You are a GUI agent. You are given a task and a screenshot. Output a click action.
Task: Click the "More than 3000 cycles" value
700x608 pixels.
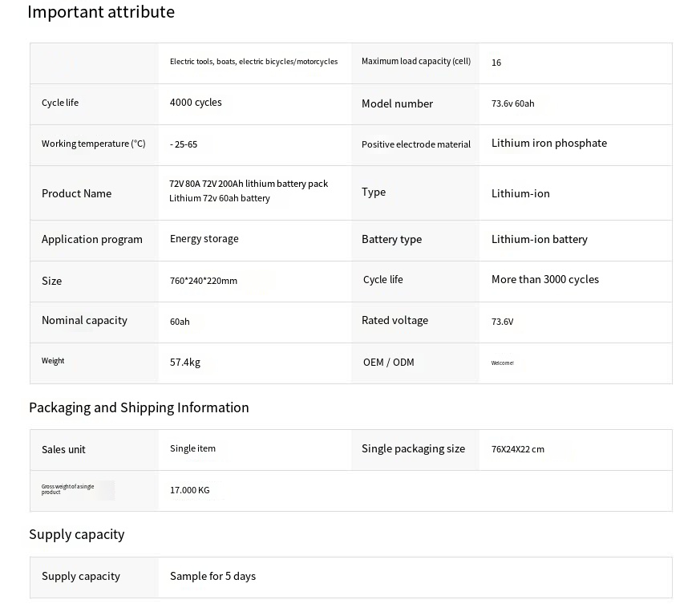pyautogui.click(x=545, y=280)
